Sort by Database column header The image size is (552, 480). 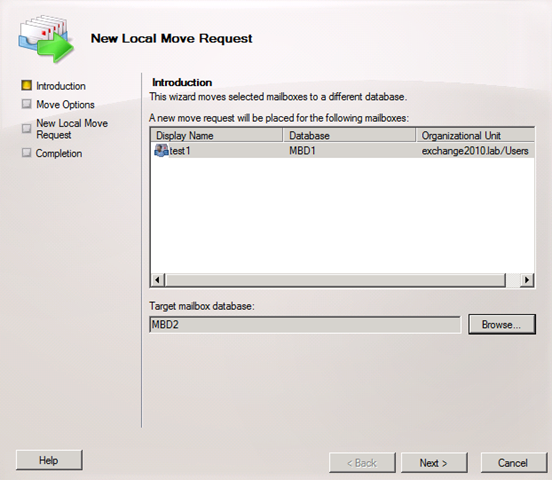pos(349,136)
